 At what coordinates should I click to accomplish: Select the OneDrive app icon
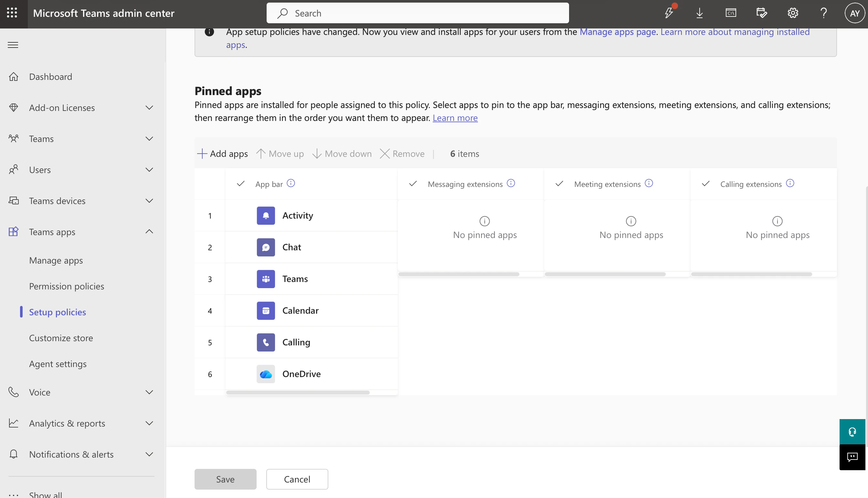coord(266,374)
